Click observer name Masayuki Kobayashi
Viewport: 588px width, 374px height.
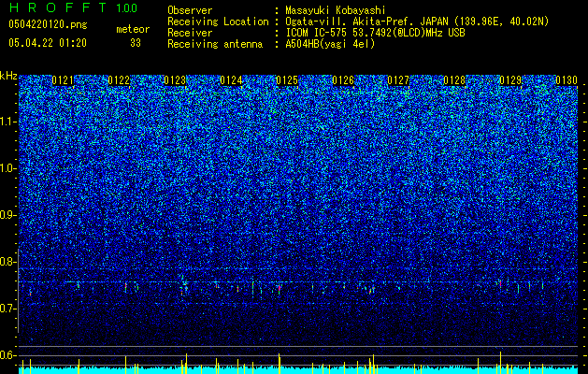(x=336, y=10)
